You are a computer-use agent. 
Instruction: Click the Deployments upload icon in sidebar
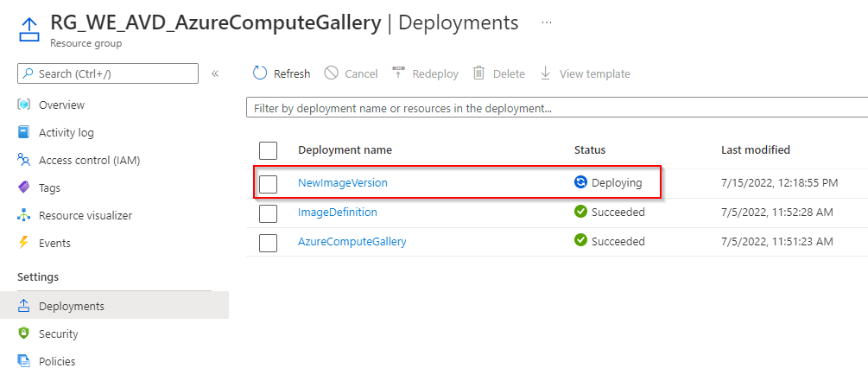click(x=23, y=306)
